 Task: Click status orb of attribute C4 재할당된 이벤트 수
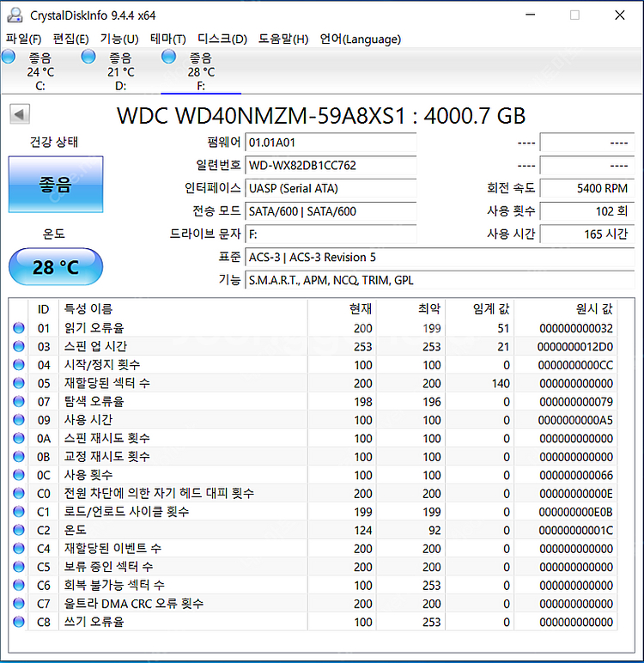point(19,549)
